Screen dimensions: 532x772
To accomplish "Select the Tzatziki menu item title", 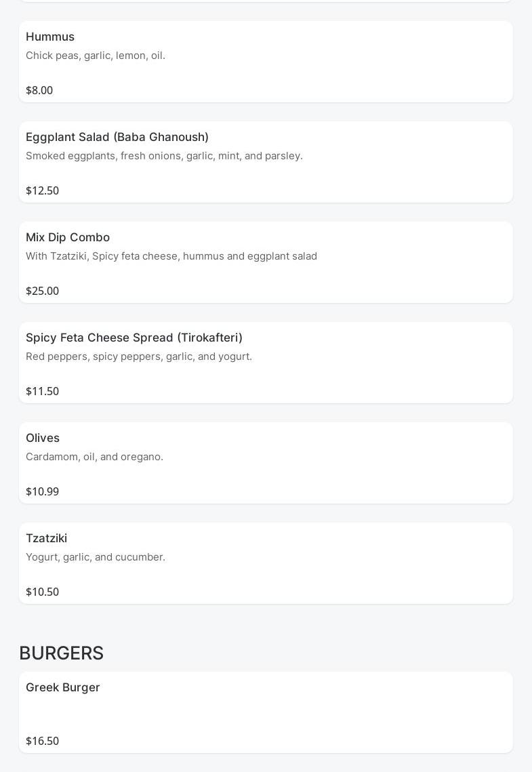I will tap(46, 538).
